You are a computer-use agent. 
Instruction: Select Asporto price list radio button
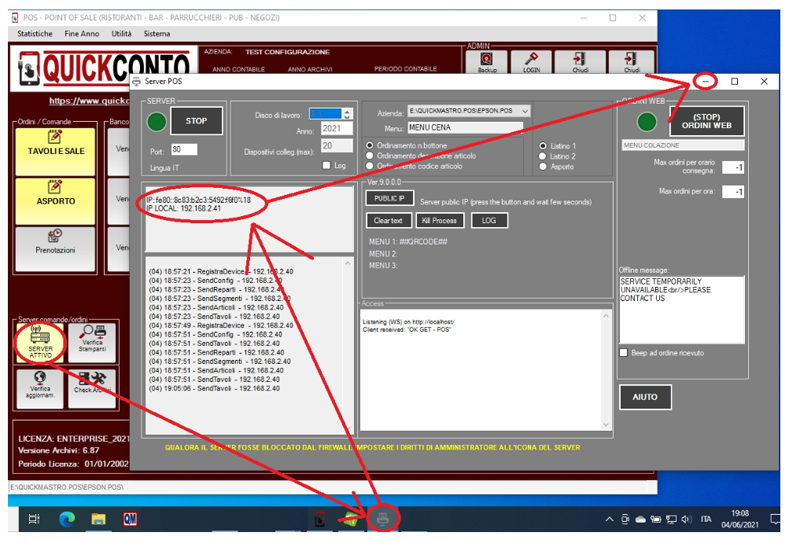(543, 166)
